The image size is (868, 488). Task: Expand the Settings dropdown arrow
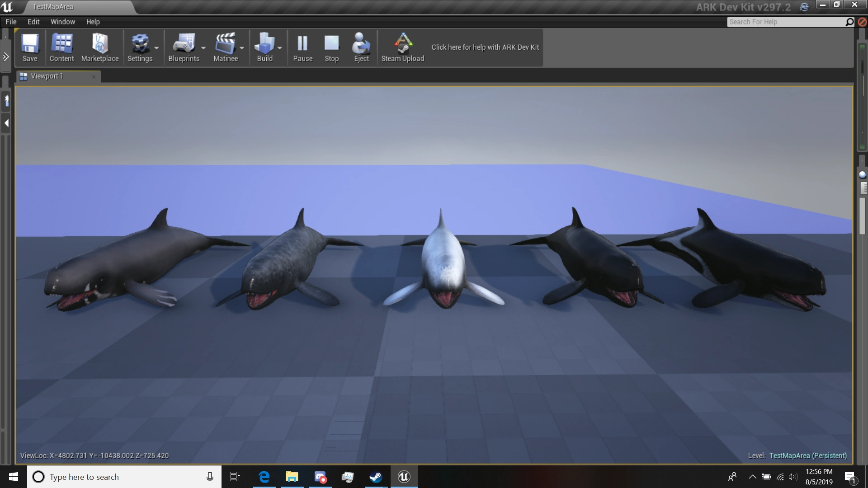click(x=156, y=48)
